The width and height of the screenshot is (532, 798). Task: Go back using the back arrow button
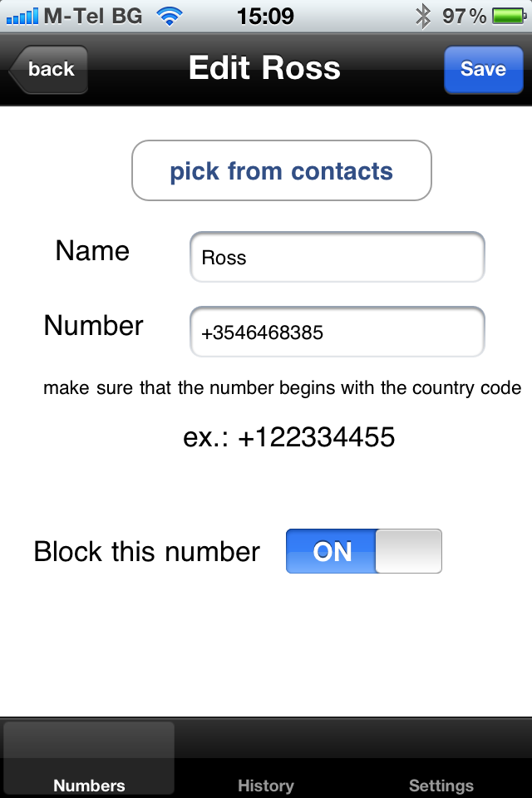click(48, 69)
